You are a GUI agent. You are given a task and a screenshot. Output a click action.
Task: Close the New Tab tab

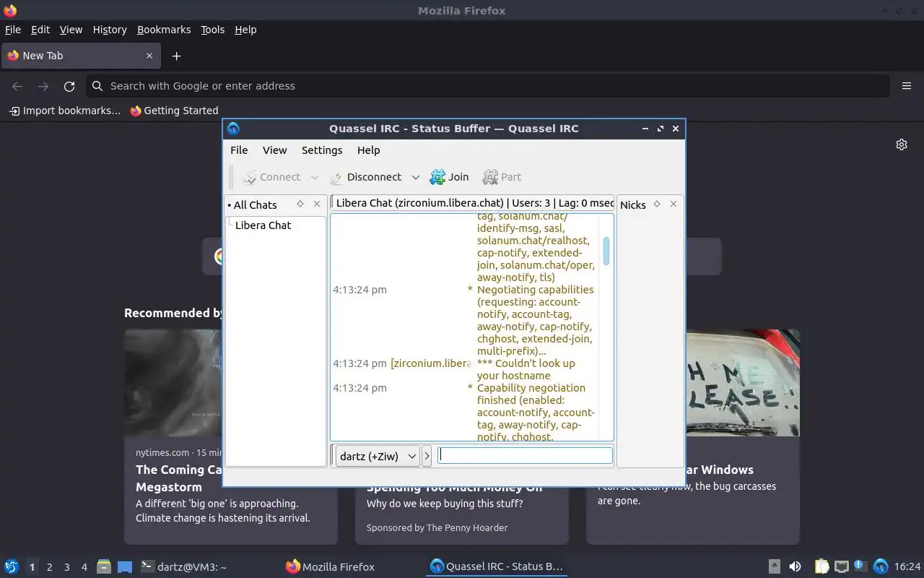[x=149, y=56]
